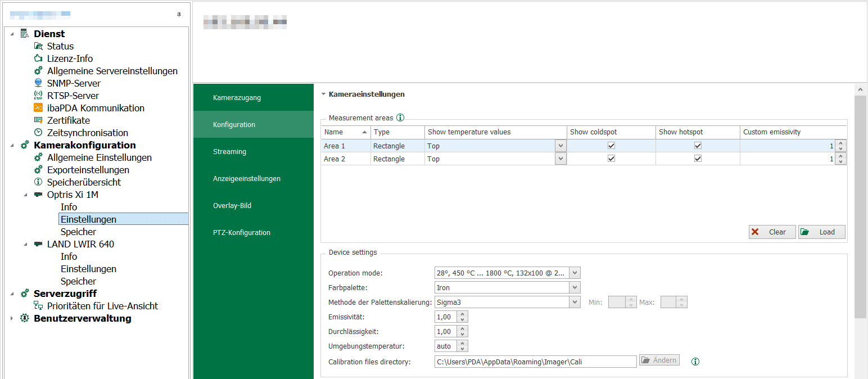Viewport: 868px width, 379px height.
Task: Increase Emissivität with the up arrow
Action: 463,314
